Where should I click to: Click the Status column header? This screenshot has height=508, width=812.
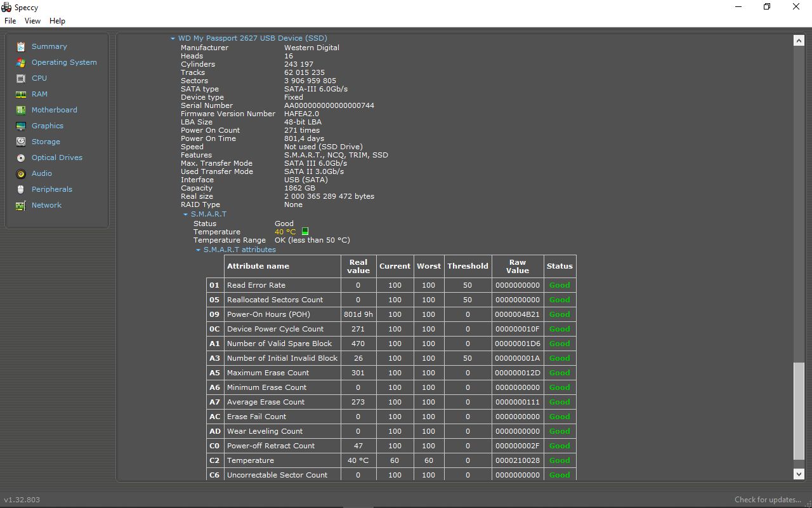(560, 266)
